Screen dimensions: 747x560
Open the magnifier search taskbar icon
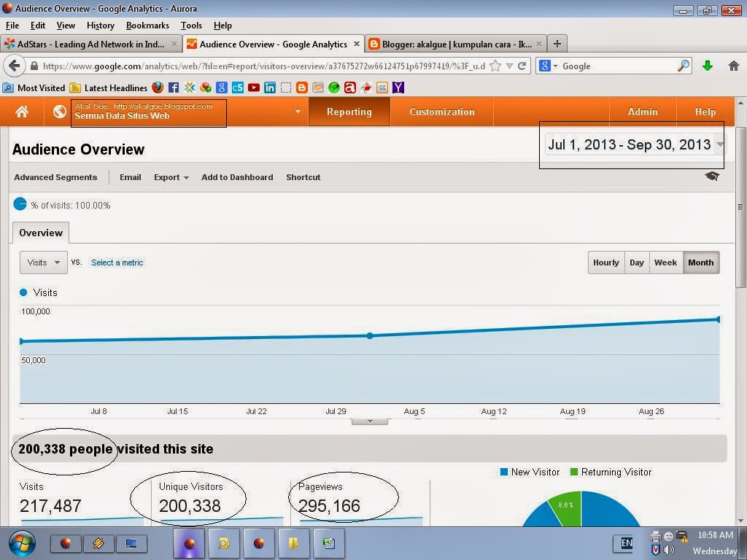tap(223, 542)
